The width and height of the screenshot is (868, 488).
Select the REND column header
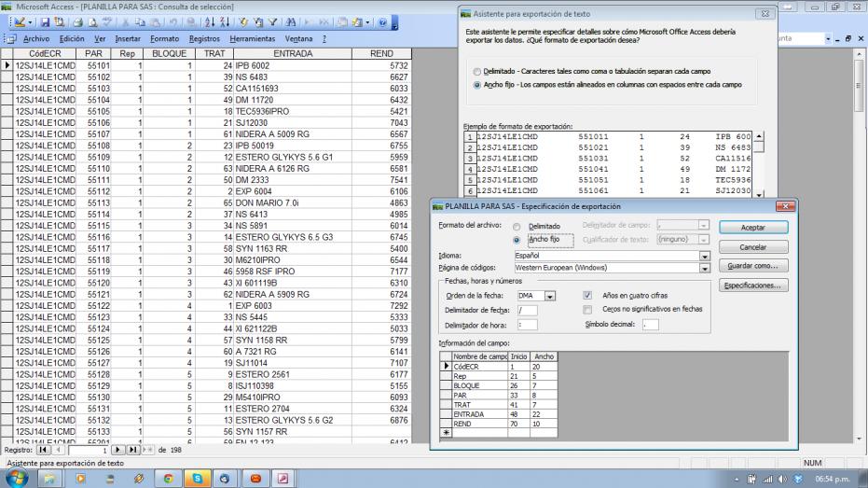pos(381,54)
